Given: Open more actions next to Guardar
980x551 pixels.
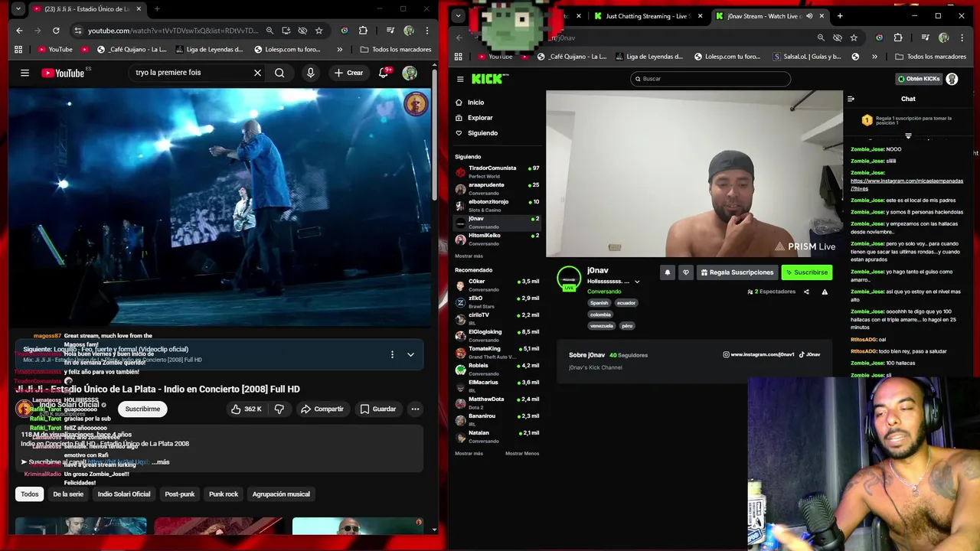Looking at the screenshot, I should click(x=415, y=409).
